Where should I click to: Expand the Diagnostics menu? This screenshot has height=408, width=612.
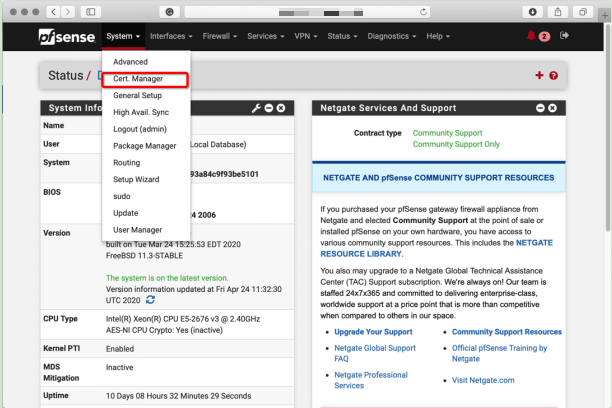391,36
